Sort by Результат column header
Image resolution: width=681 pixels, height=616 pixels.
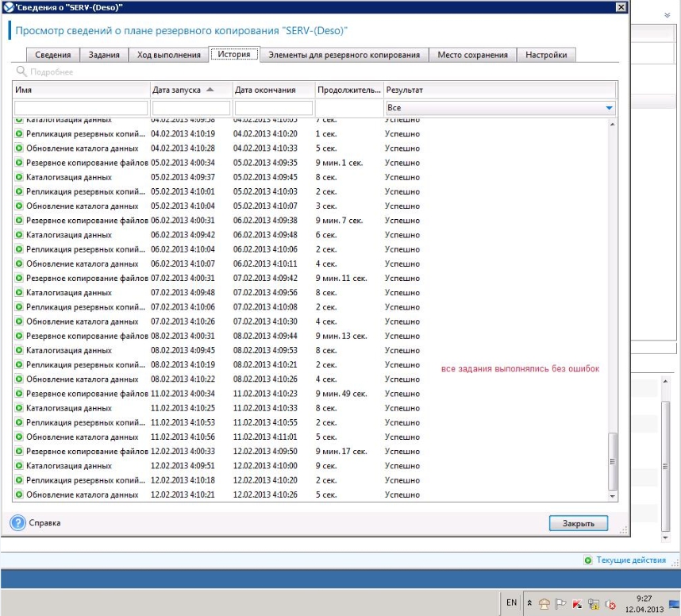point(499,90)
